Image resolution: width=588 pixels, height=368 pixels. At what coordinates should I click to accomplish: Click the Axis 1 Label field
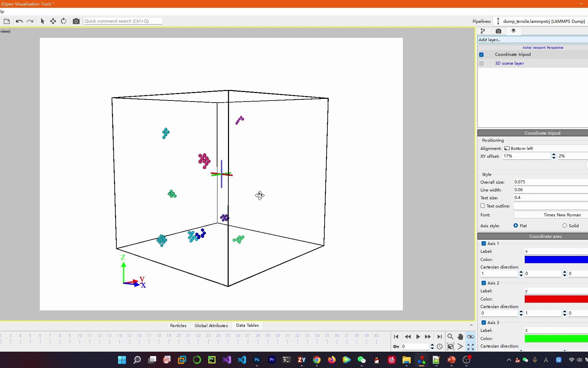coord(556,251)
